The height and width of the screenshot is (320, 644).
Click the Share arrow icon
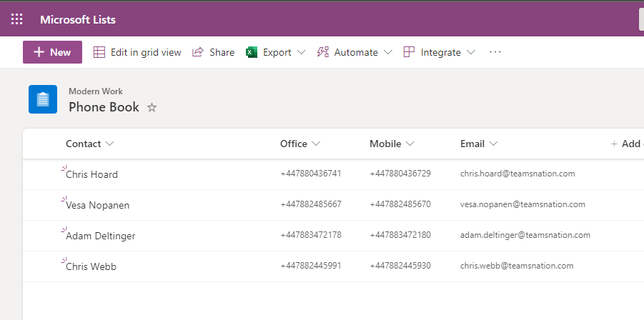(198, 52)
